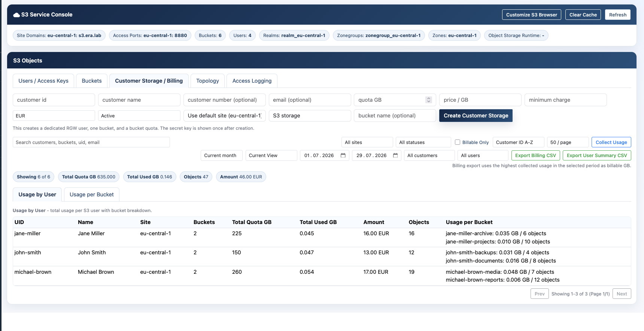Focus the minimum charge field

click(566, 100)
